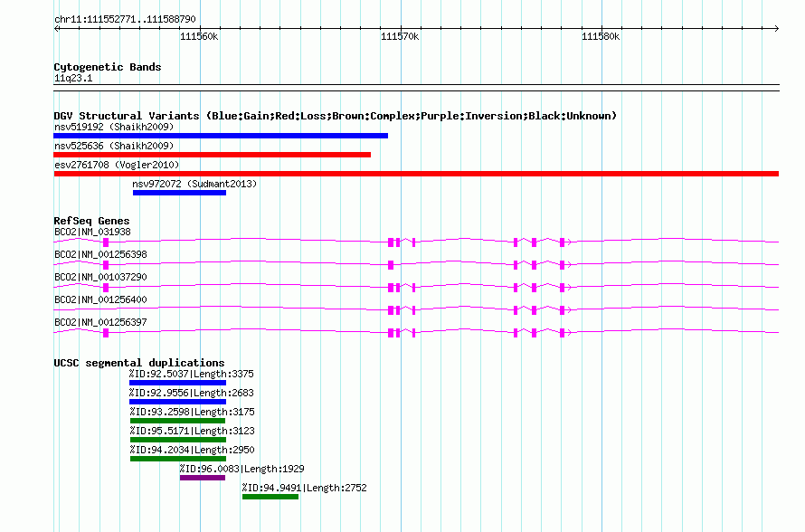
Task: Click the %ID:95.5171|Length:3123 label
Action: [193, 432]
